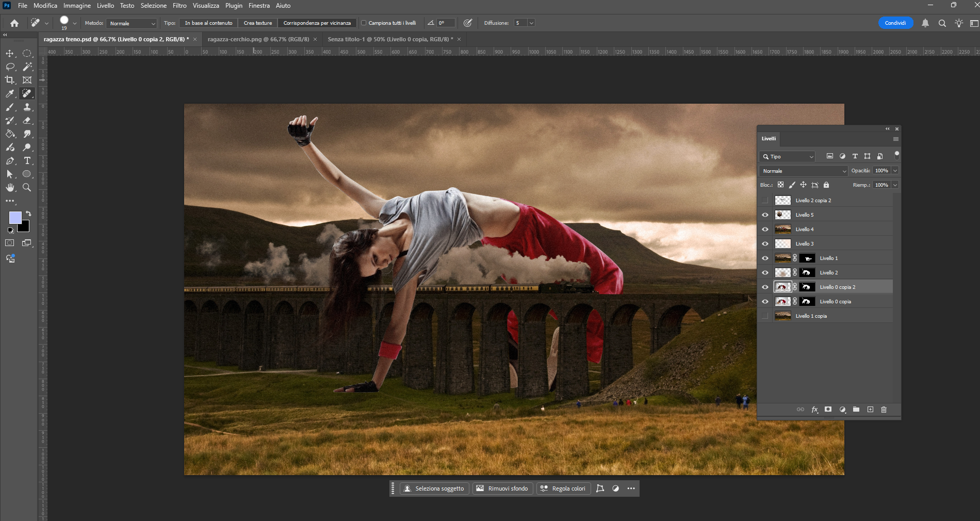Select the Zoom tool
980x521 pixels.
[x=27, y=188]
